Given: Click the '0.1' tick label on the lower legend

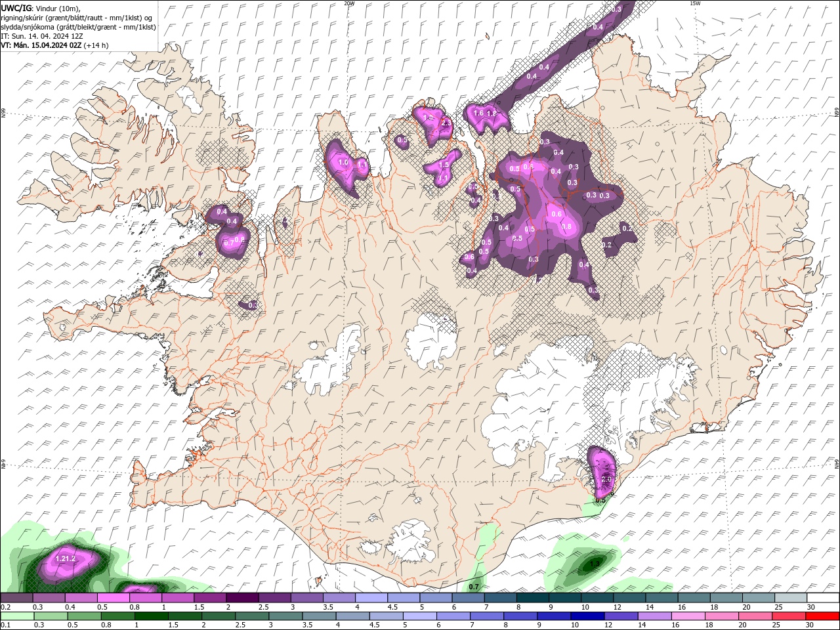Looking at the screenshot, I should pos(5,625).
